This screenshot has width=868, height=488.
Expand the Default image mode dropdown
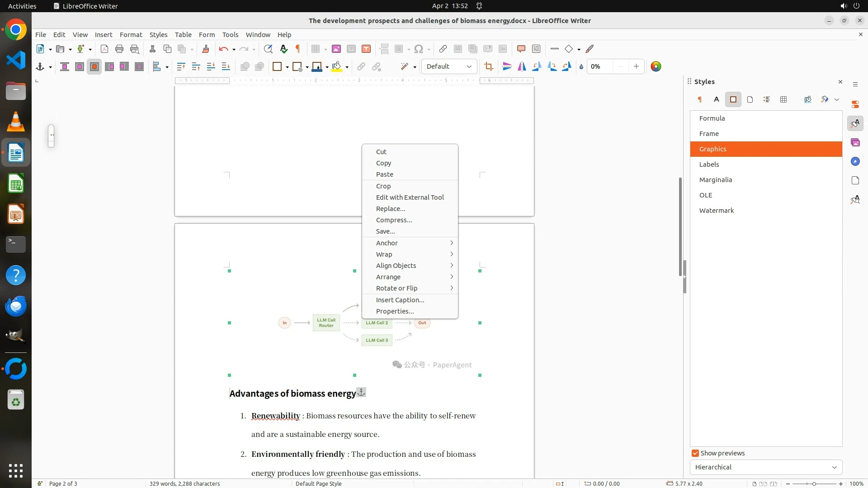449,67
